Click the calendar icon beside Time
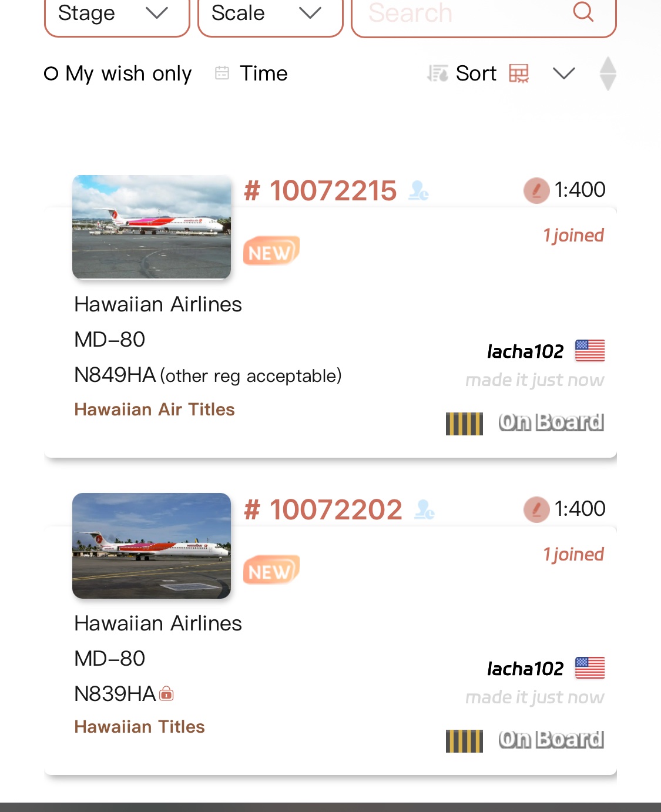 (222, 73)
